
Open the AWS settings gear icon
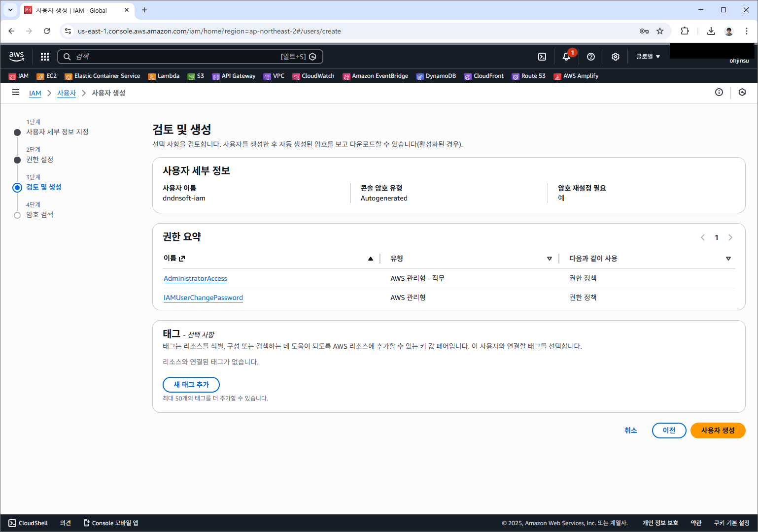pyautogui.click(x=615, y=56)
